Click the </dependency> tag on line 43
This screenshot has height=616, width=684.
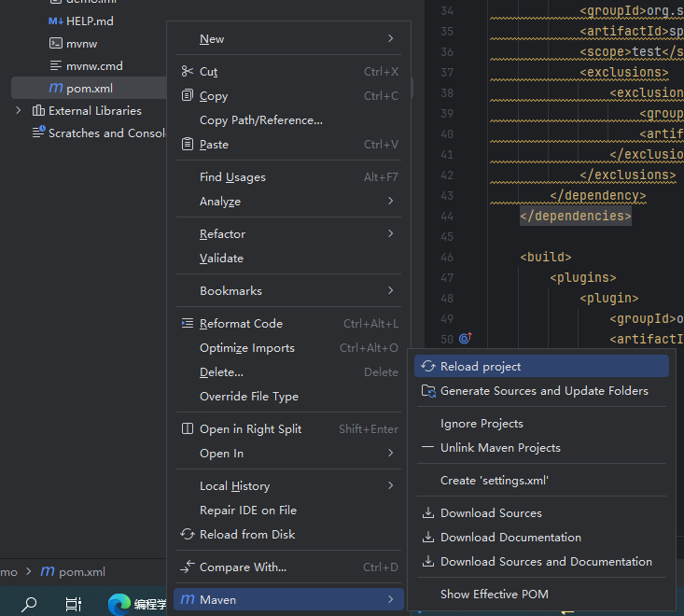(597, 195)
